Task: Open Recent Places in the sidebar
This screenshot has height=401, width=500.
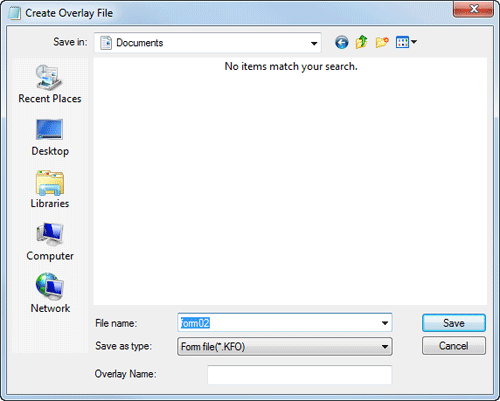Action: 50,84
